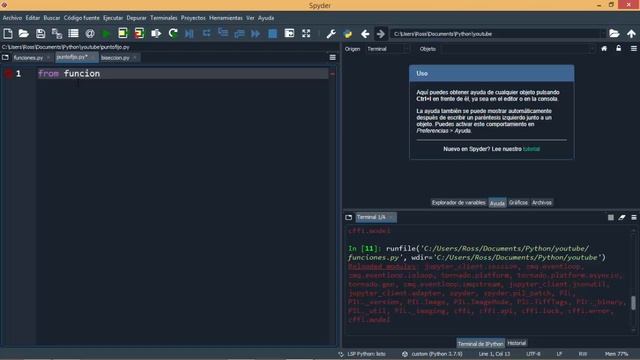Open the Ejecutar menu

pyautogui.click(x=113, y=18)
